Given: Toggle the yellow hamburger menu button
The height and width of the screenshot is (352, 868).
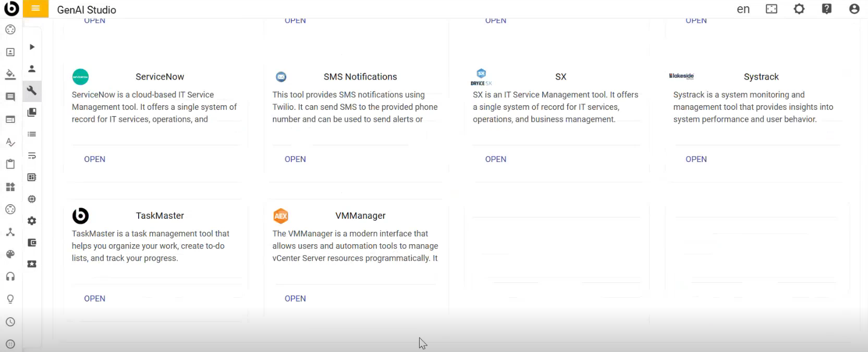Looking at the screenshot, I should point(35,9).
